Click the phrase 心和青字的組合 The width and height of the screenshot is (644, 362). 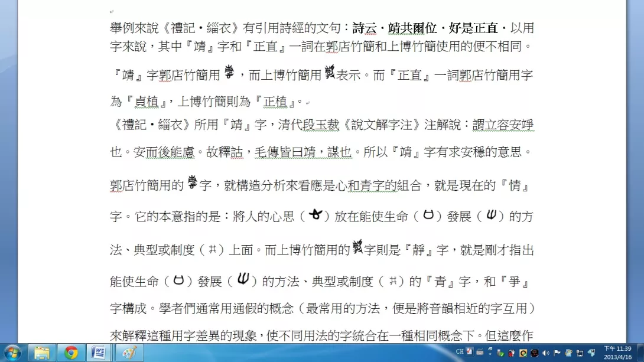coord(378,185)
